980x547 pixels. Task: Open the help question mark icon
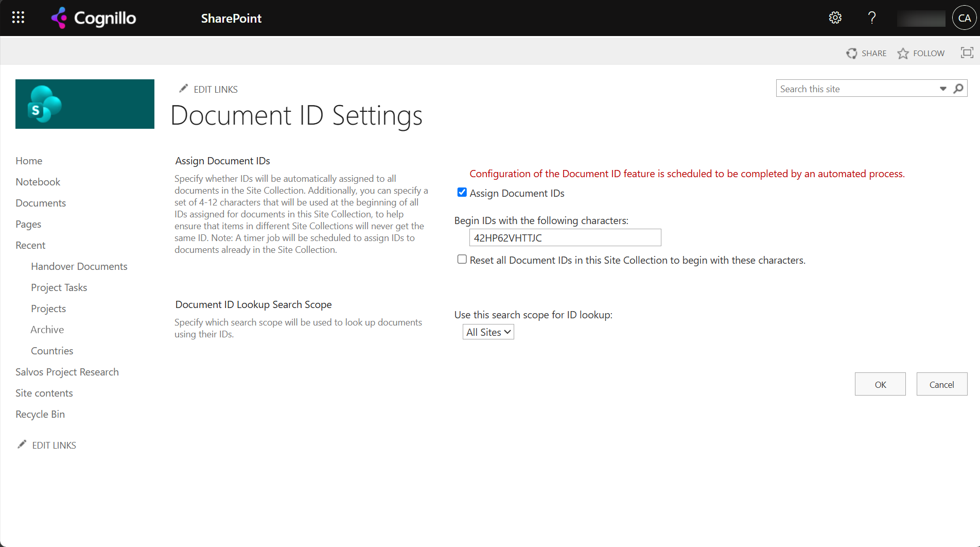(x=871, y=18)
